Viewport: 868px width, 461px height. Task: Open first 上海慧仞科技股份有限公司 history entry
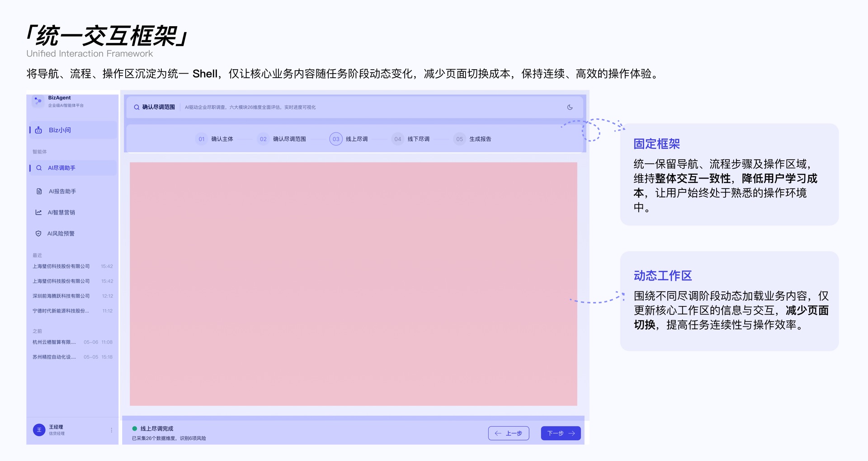72,266
